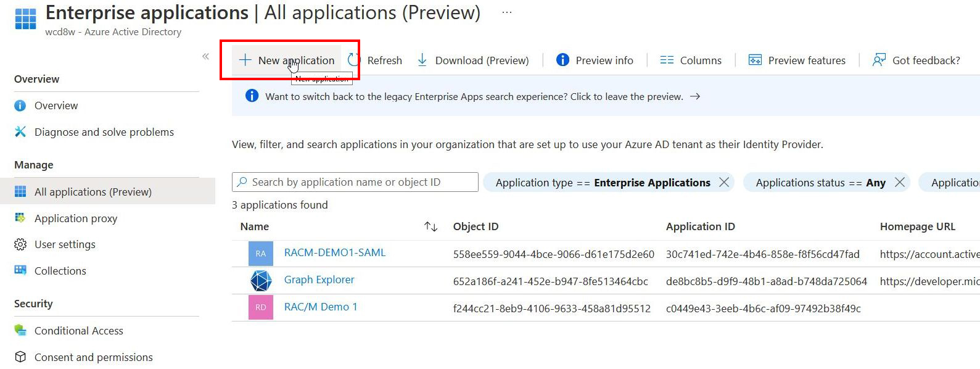Viewport: 980px width, 369px height.
Task: Click the Object ID column header
Action: pos(476,226)
